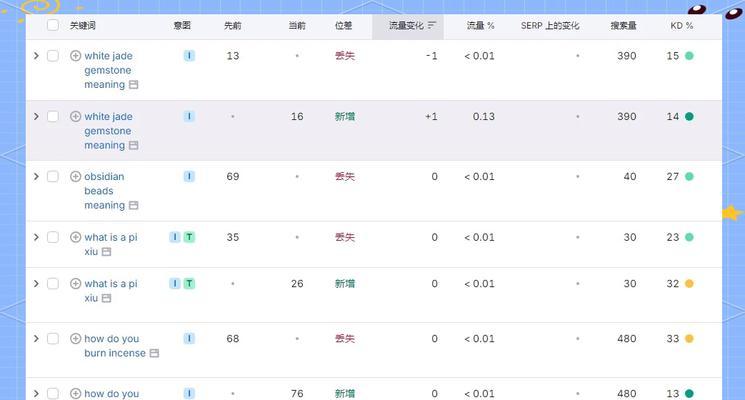Click traffic percent value 0.13

pyautogui.click(x=484, y=116)
